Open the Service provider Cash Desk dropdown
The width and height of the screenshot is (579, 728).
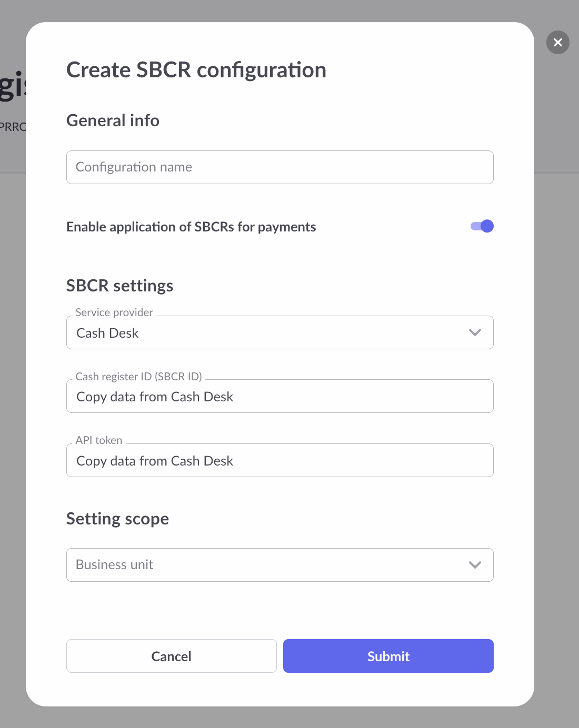(279, 332)
